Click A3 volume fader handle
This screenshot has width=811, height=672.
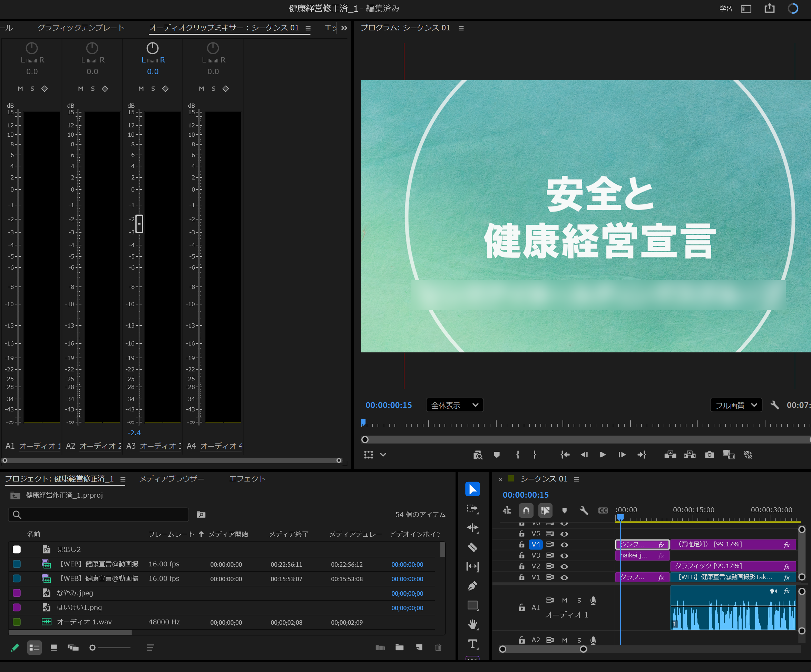click(x=139, y=224)
